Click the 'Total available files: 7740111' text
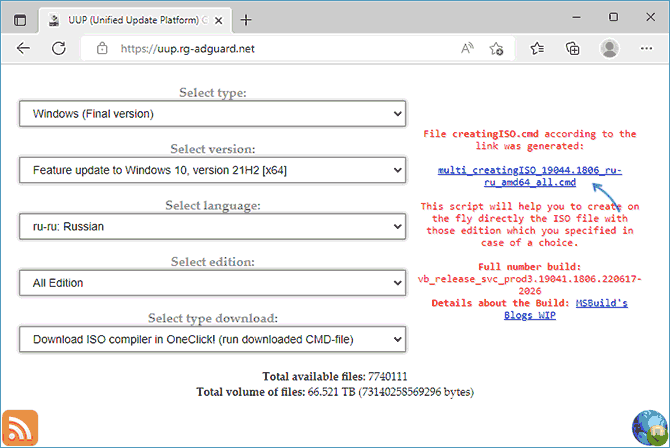The width and height of the screenshot is (670, 448). click(335, 376)
